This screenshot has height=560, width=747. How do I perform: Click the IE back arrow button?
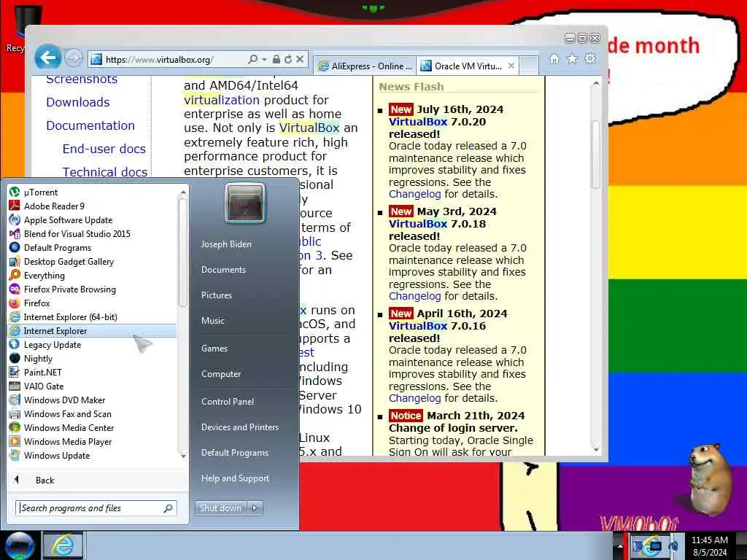tap(48, 58)
